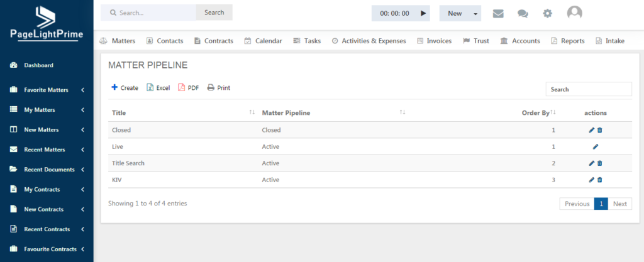The image size is (644, 262).
Task: Edit the Title Search row
Action: coord(592,163)
